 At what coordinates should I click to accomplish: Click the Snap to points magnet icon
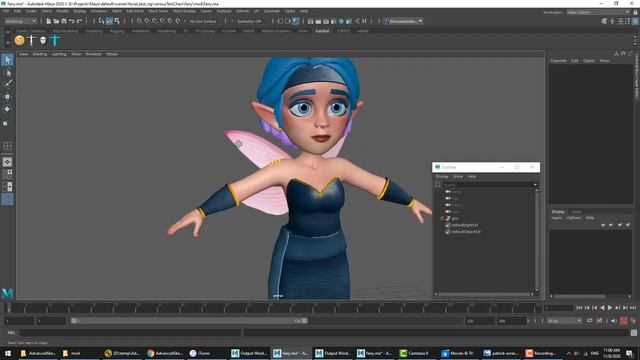click(155, 21)
